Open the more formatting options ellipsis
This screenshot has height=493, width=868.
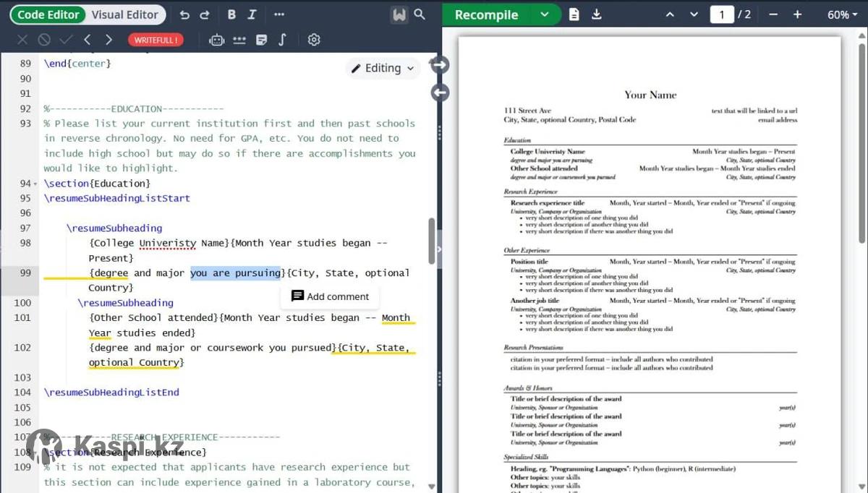(279, 14)
